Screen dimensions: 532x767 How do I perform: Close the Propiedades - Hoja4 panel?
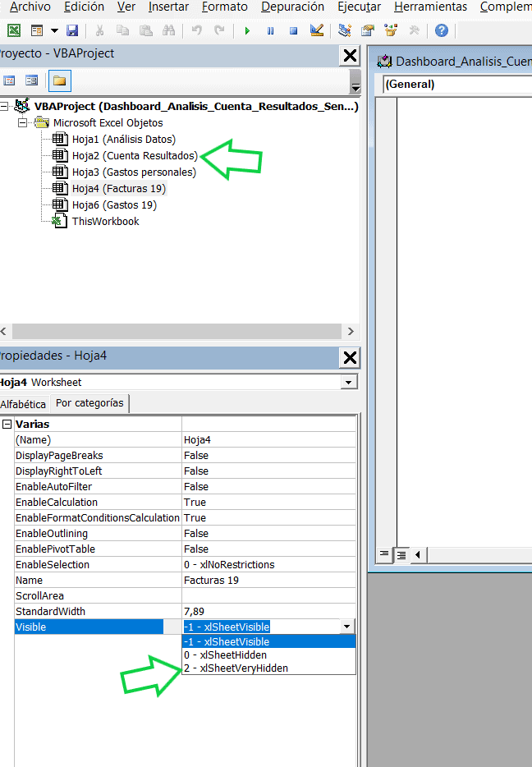tap(350, 357)
